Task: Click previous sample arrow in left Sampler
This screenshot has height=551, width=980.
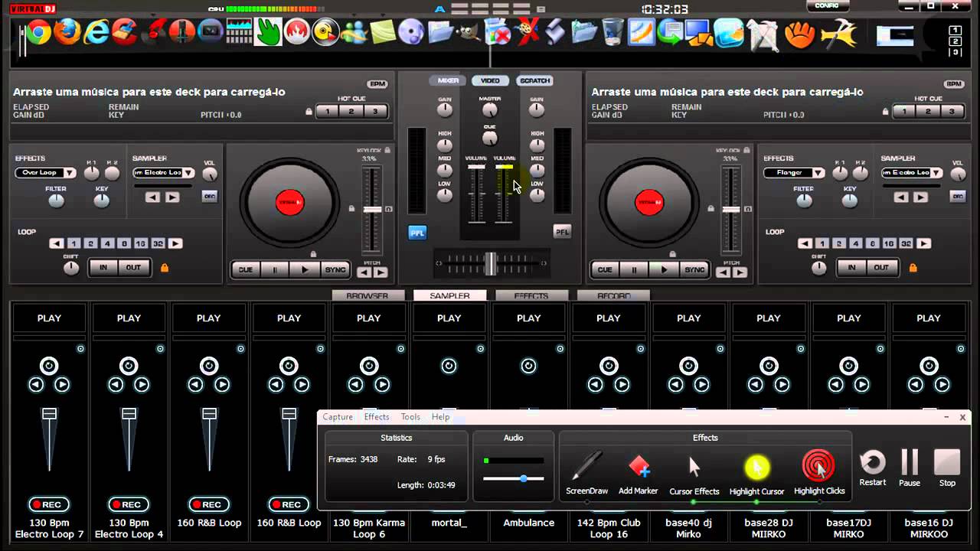Action: click(153, 197)
